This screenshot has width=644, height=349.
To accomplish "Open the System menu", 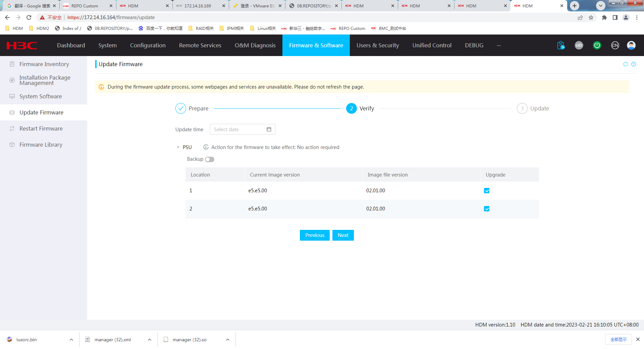I will (x=107, y=45).
